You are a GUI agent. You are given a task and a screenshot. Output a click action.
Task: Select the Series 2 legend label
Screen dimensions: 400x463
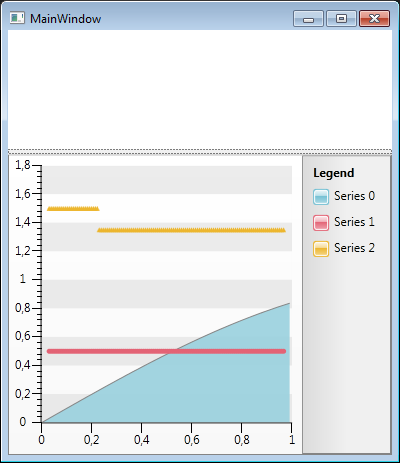tap(354, 248)
